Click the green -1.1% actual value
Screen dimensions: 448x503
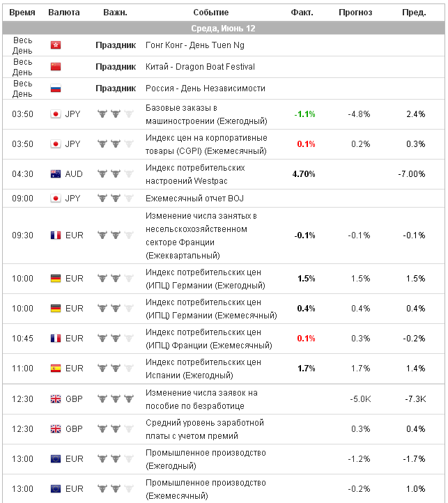[x=304, y=114]
